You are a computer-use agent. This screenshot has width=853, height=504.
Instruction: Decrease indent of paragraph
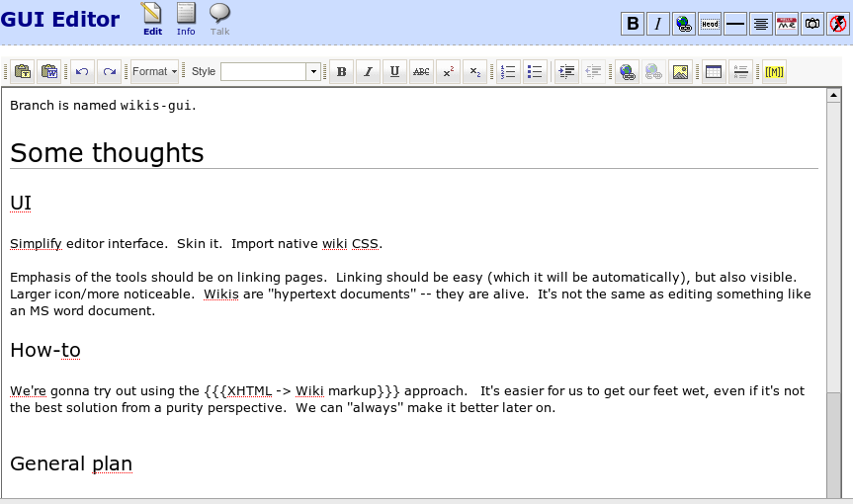coord(593,72)
